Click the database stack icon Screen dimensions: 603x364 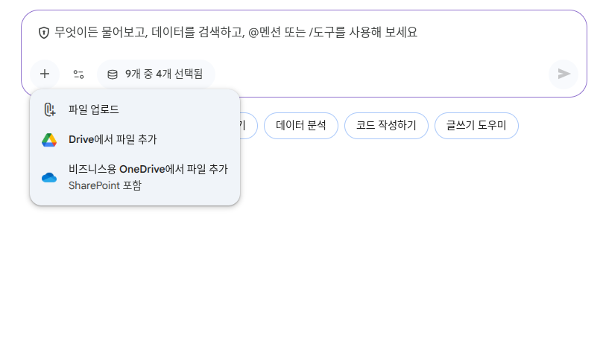113,74
